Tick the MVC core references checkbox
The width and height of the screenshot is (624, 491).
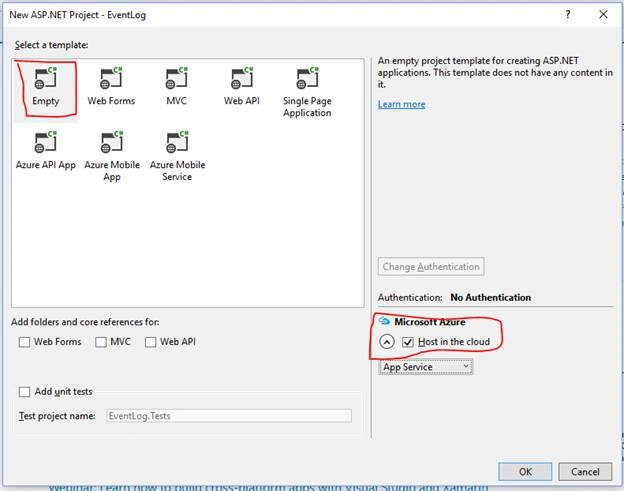(x=101, y=342)
